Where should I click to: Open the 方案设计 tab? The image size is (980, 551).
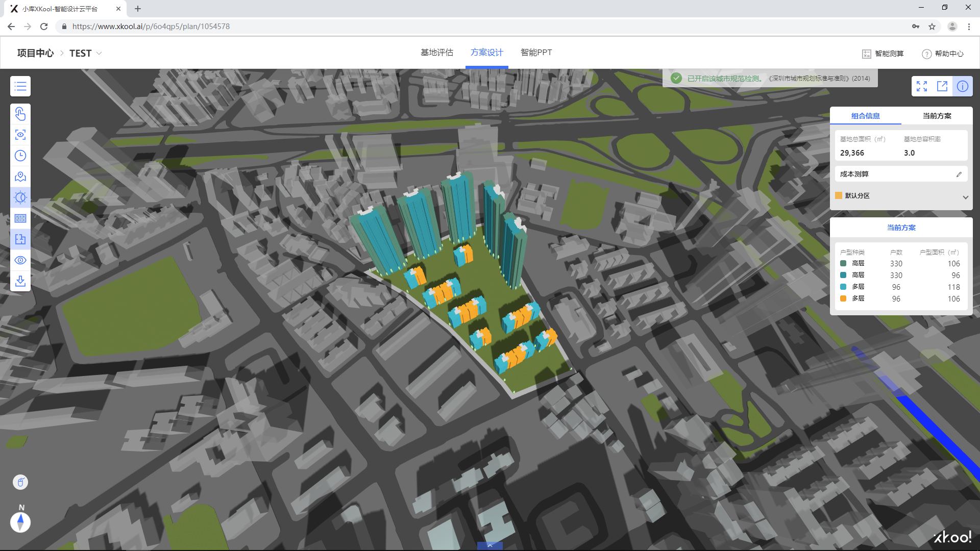(487, 53)
